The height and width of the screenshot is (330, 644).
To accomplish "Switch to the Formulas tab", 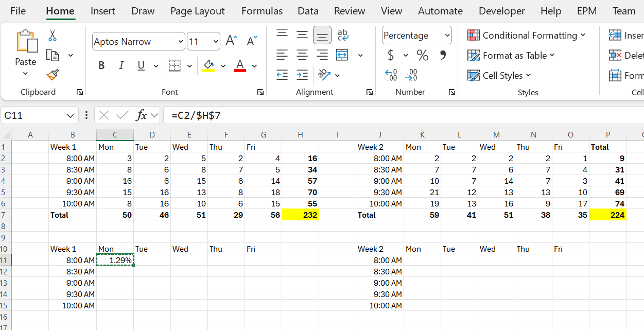I will [262, 11].
